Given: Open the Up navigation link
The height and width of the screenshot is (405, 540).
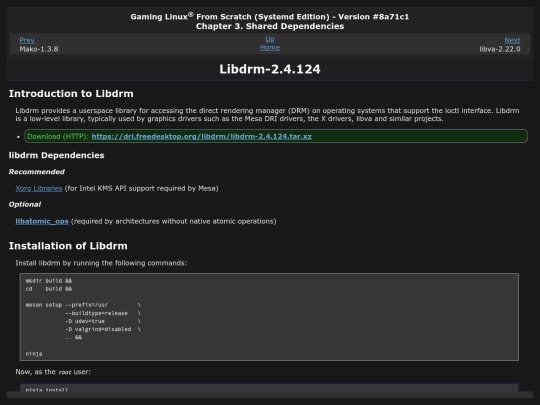Looking at the screenshot, I should click(270, 39).
